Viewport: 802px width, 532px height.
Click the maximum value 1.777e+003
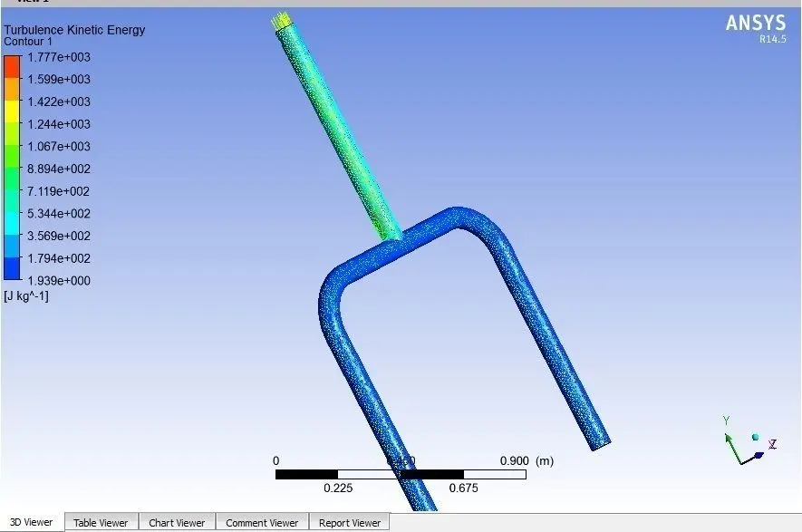tap(59, 57)
